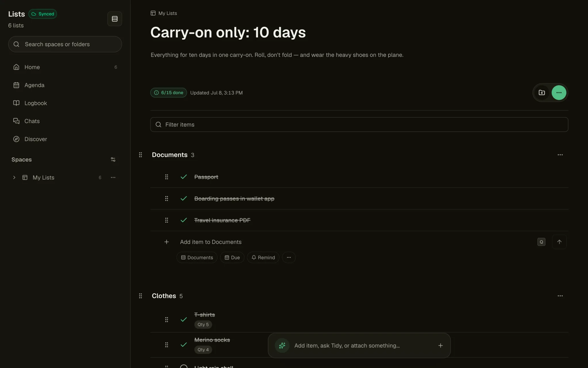Open Discover in the sidebar
588x368 pixels.
pyautogui.click(x=65, y=139)
